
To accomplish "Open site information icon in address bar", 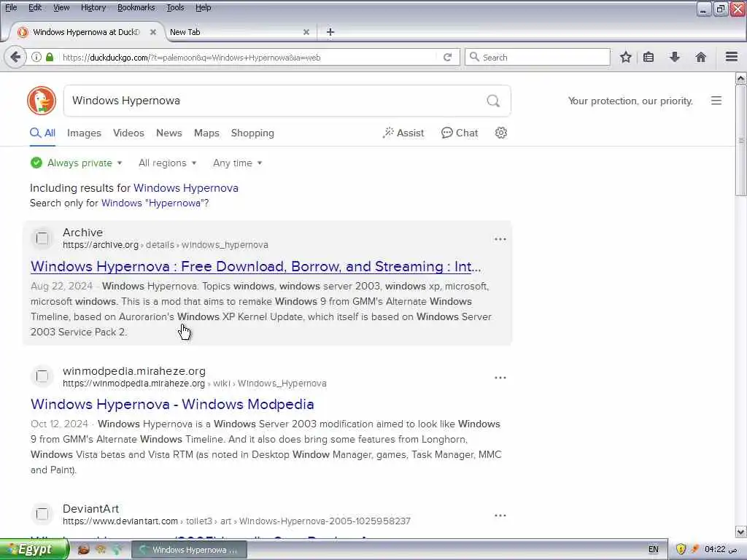I will (36, 57).
